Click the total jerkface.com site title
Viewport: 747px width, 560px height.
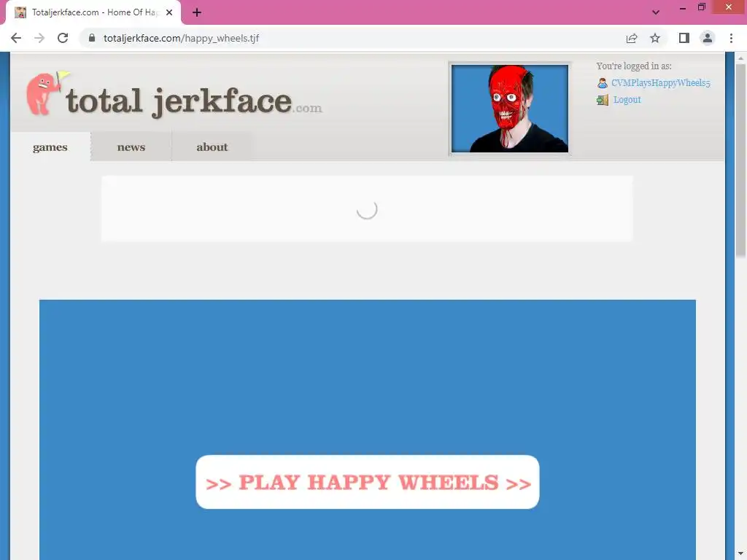[x=194, y=101]
